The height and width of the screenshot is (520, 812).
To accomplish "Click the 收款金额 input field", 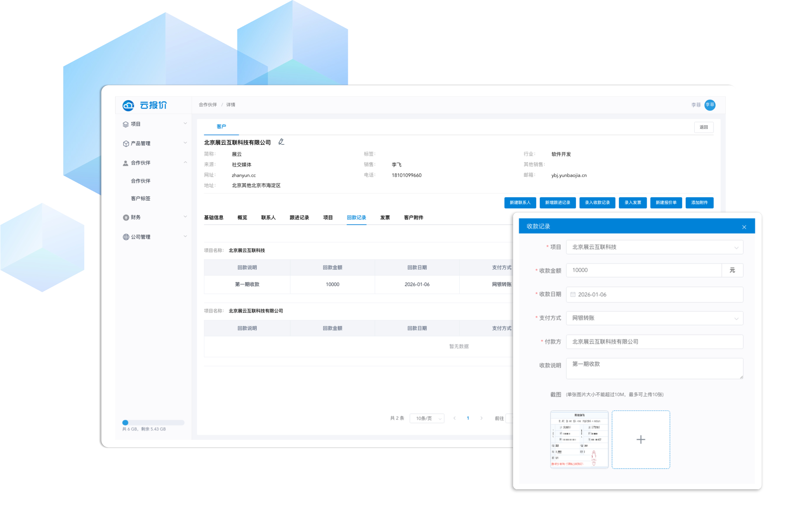I will (x=643, y=270).
